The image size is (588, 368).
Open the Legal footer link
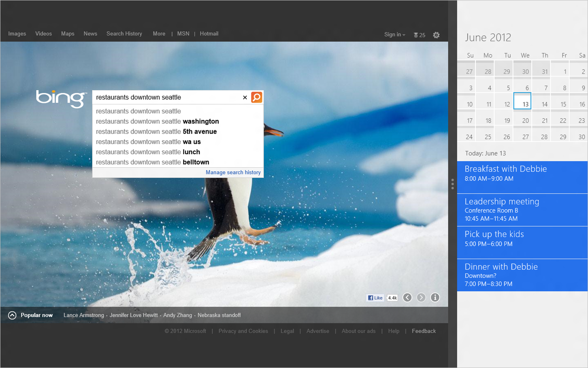(x=287, y=331)
